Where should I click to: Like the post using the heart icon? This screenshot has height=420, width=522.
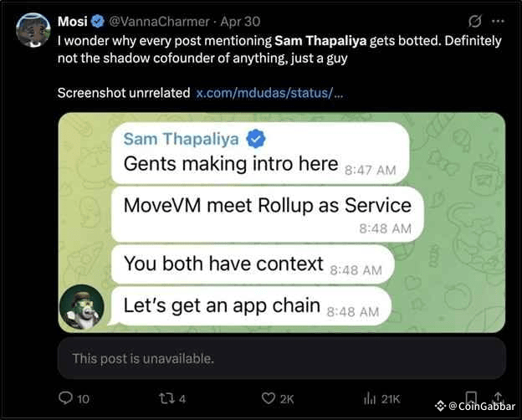point(268,398)
